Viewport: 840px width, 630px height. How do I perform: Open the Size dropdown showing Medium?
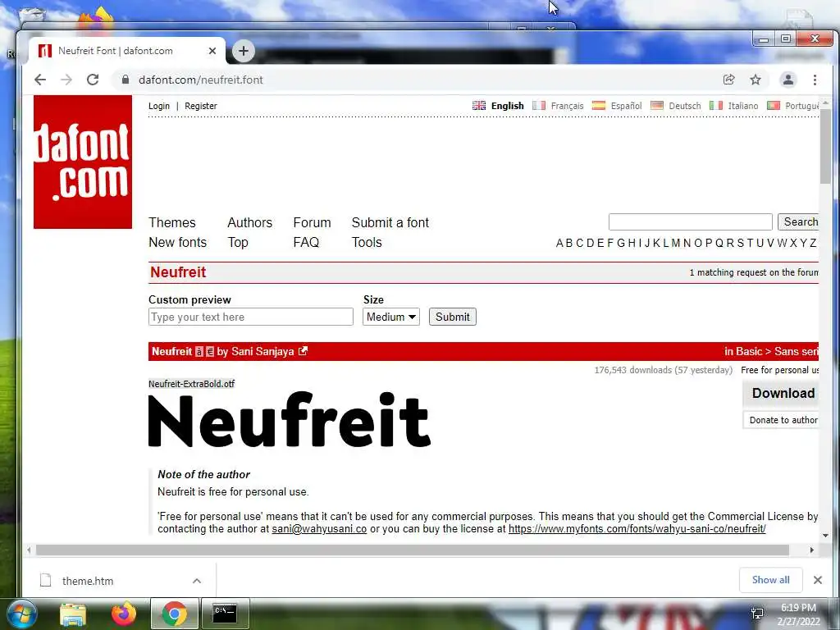[391, 317]
